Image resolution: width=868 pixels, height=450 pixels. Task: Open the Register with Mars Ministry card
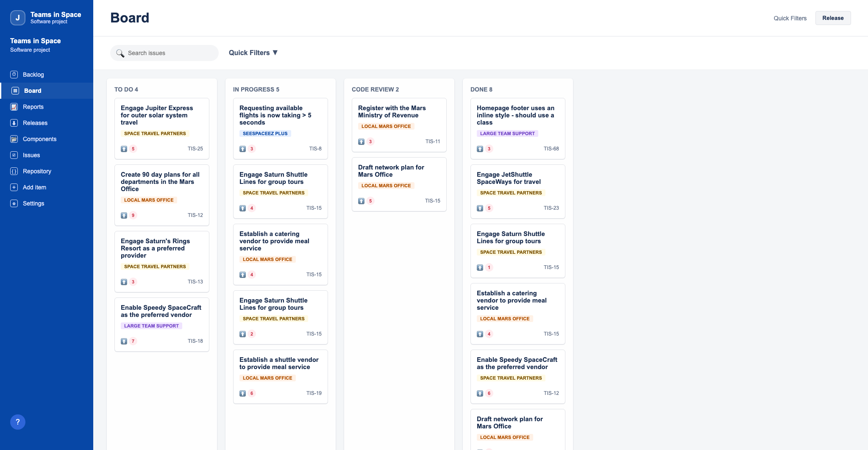(x=392, y=112)
